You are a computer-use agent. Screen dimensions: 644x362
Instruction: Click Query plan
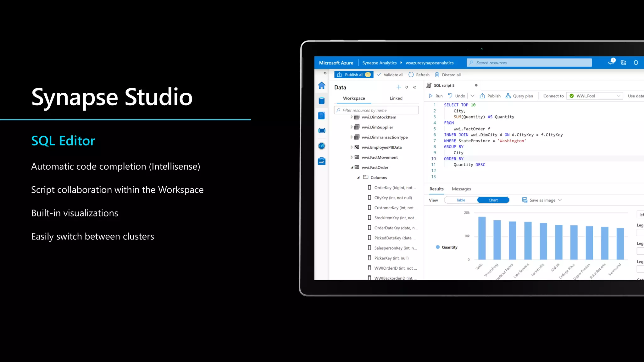[x=519, y=96]
